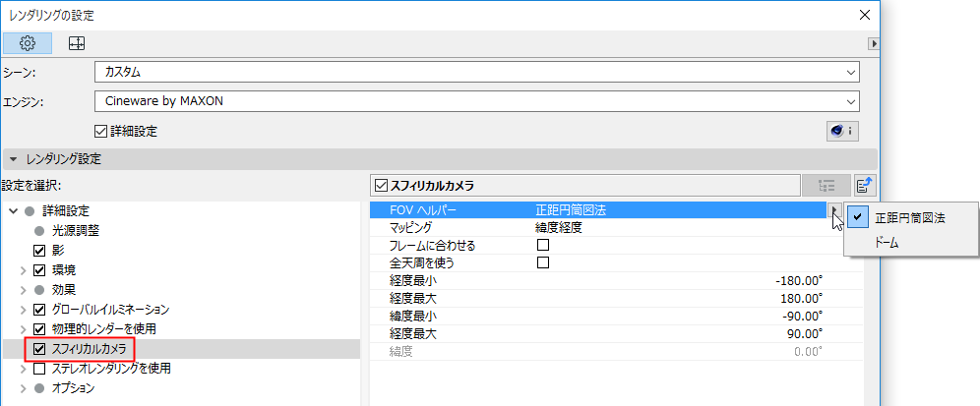Image resolution: width=980 pixels, height=406 pixels.
Task: Toggle the 物理的レンダーを使用 checkbox
Action: click(39, 329)
